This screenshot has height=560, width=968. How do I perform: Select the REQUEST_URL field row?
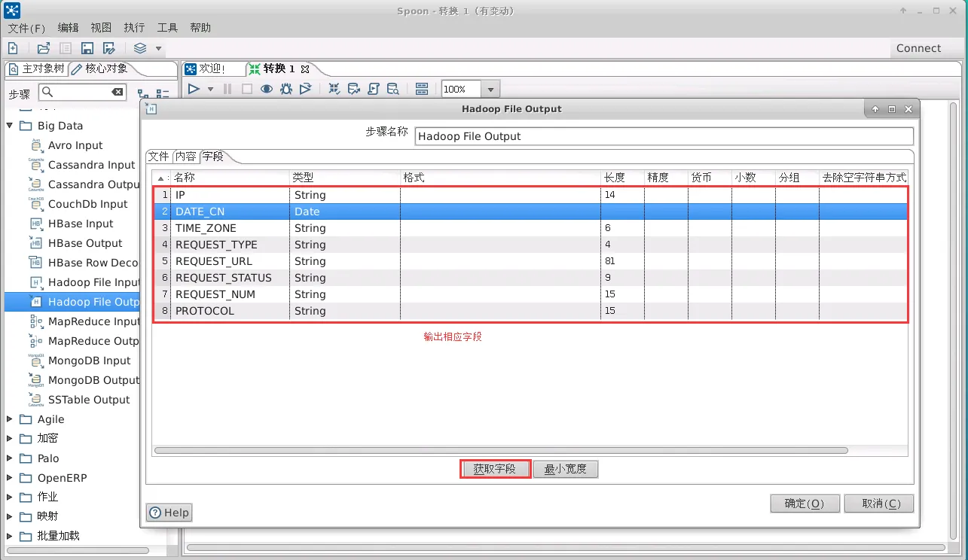[x=530, y=261]
